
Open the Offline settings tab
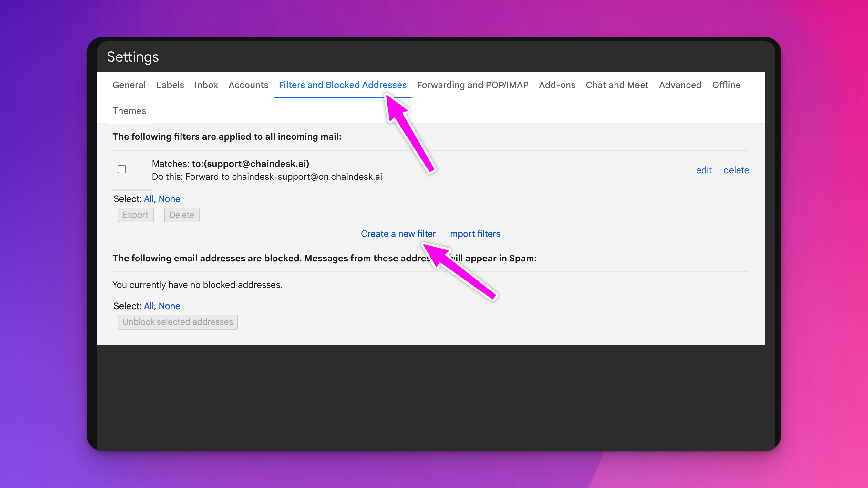tap(726, 85)
